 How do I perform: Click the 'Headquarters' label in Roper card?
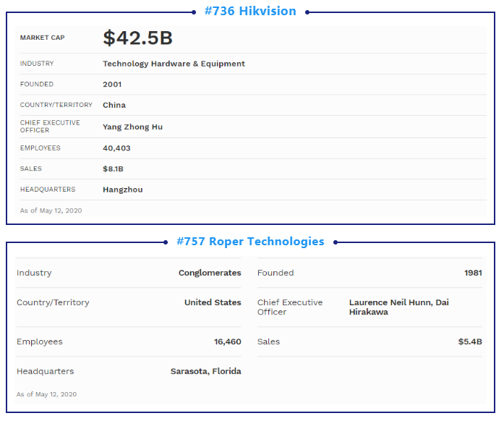coord(46,372)
